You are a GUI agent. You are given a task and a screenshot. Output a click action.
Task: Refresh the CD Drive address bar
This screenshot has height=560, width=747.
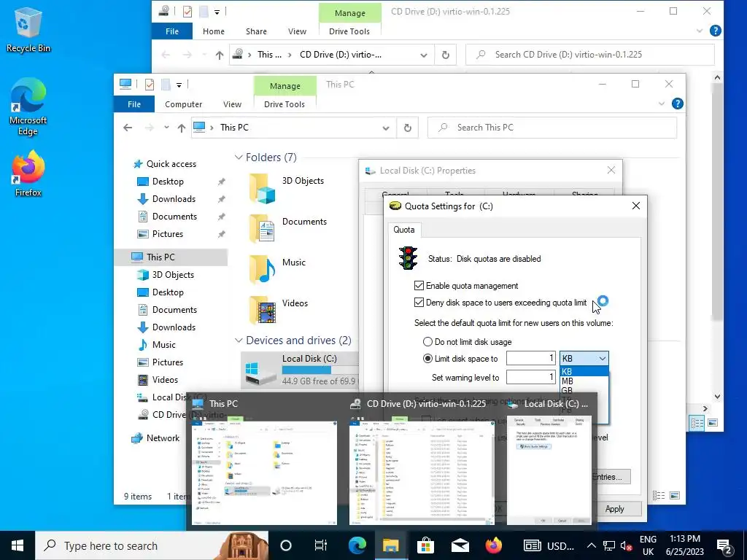coord(446,55)
